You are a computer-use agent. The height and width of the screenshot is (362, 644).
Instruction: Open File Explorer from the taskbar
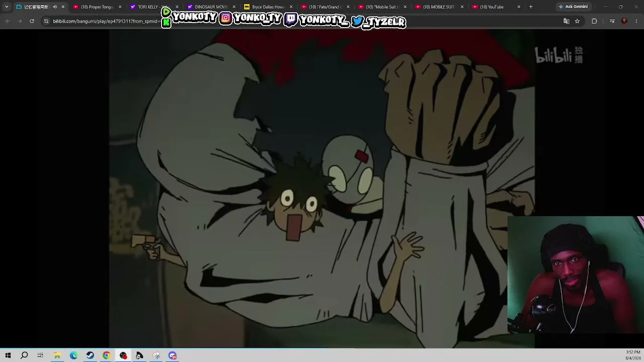click(57, 355)
